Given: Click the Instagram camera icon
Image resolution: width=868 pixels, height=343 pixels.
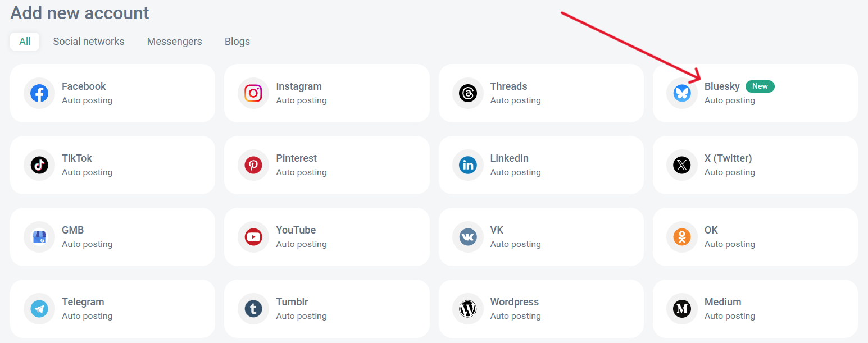Looking at the screenshot, I should (x=253, y=93).
